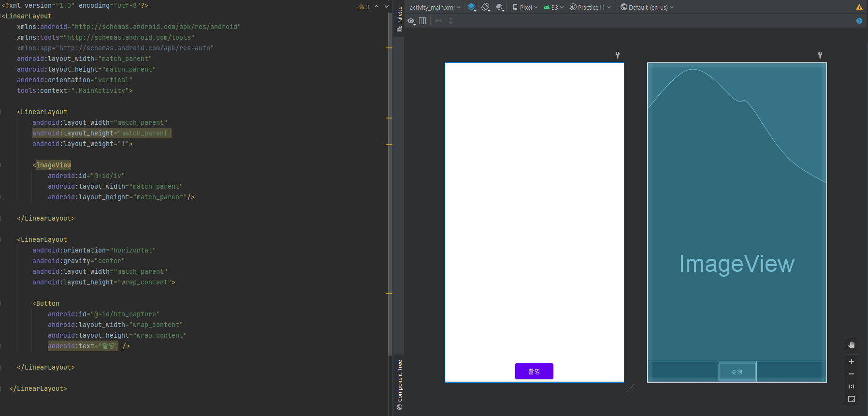The height and width of the screenshot is (416, 868).
Task: Click the pin icon above design preview
Action: 618,55
